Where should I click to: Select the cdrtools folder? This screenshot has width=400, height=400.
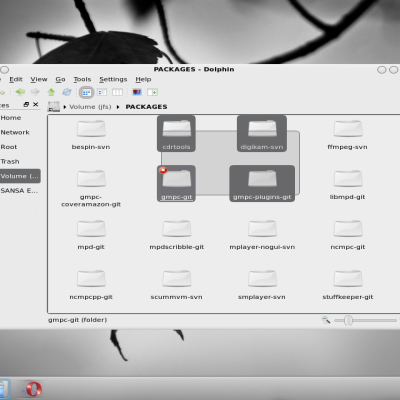point(176,134)
